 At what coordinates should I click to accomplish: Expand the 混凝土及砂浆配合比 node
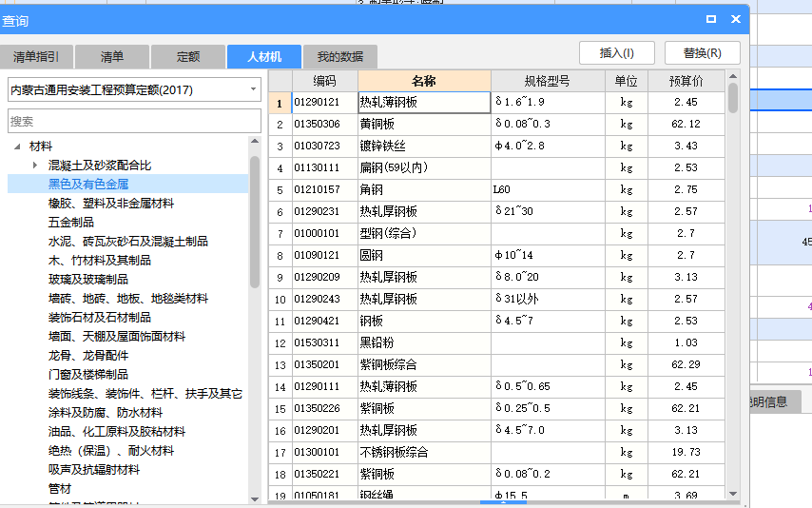pyautogui.click(x=34, y=166)
